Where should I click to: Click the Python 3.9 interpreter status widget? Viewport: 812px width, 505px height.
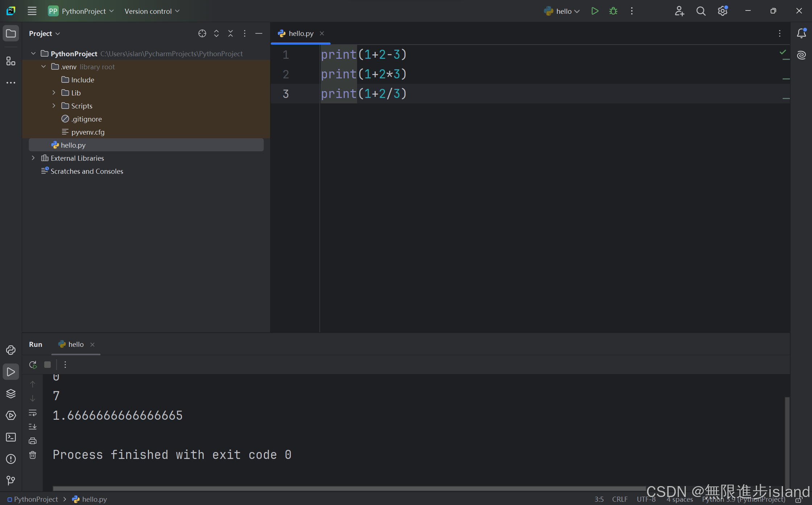click(x=743, y=500)
